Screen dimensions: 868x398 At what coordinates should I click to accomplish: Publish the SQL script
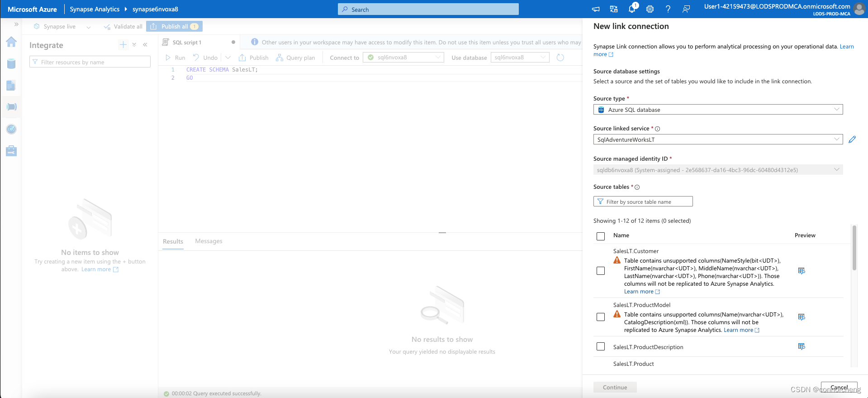(254, 58)
